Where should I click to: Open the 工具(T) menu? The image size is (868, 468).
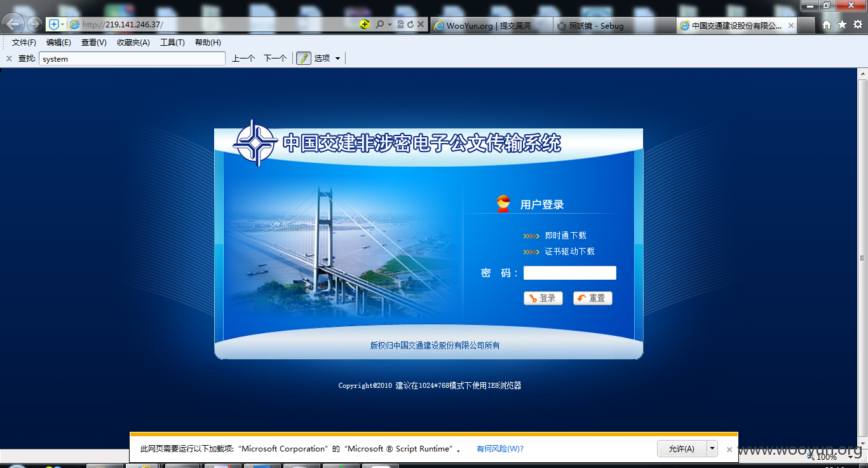click(172, 43)
